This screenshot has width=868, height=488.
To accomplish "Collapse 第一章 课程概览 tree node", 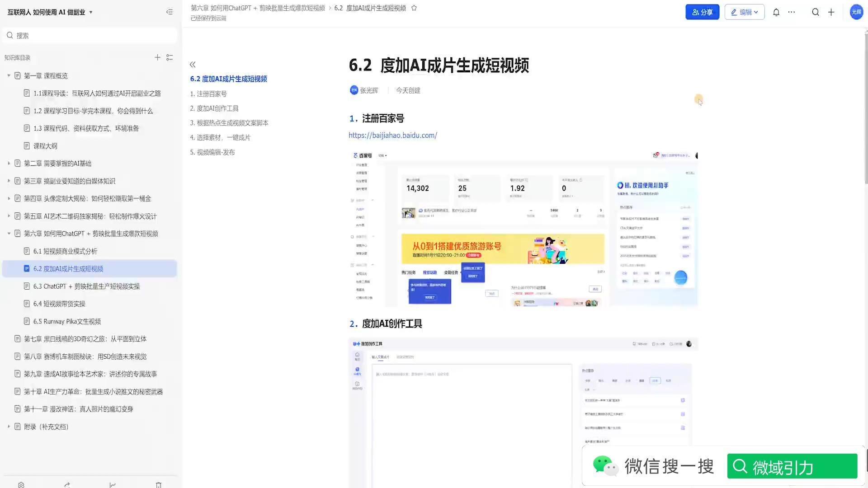I will click(9, 75).
